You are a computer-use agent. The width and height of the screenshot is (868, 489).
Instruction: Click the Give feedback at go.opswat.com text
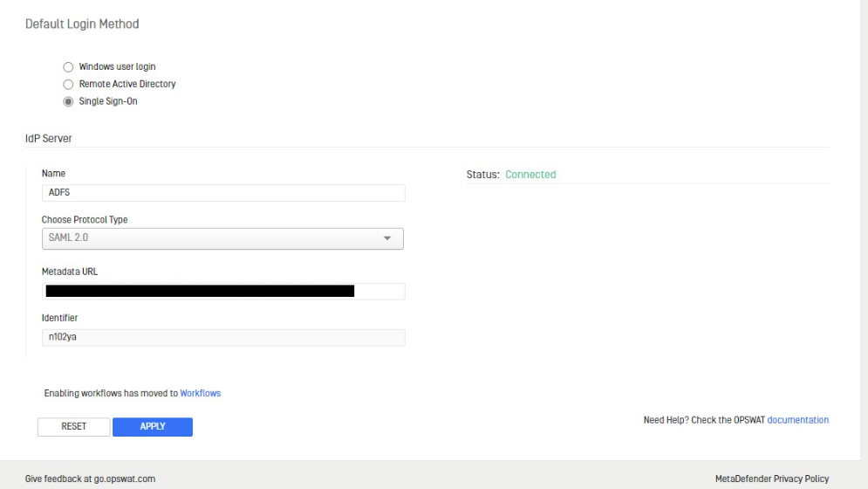pos(90,479)
